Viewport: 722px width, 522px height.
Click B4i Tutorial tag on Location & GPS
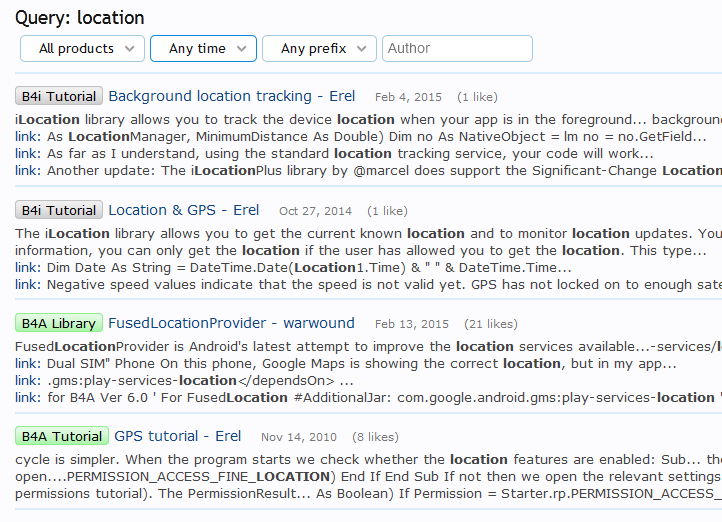click(59, 211)
